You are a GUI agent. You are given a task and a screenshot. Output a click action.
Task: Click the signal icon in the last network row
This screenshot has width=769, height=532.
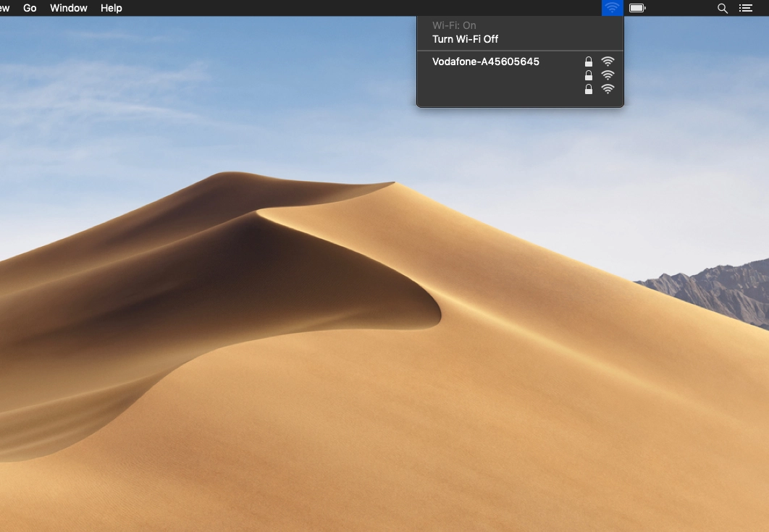click(608, 89)
